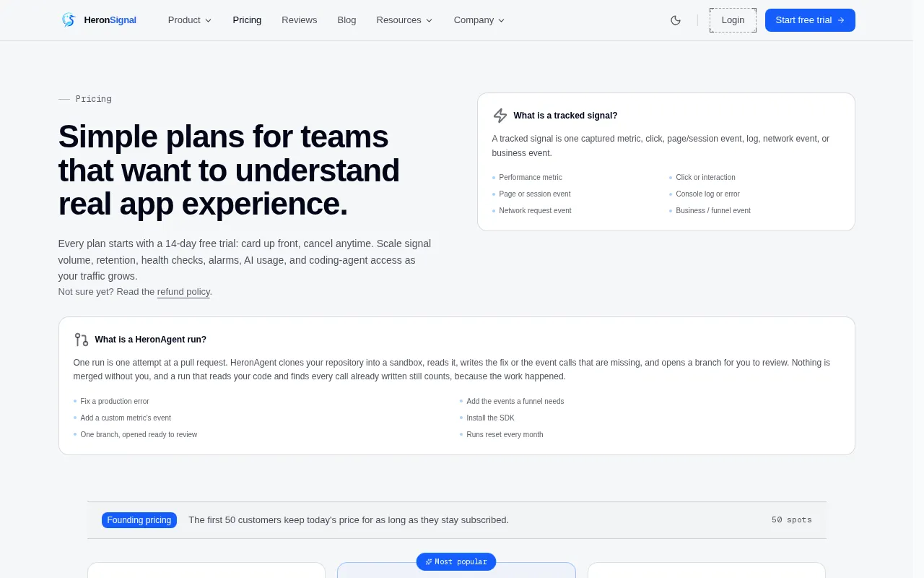Click the 'Performance metric' bullet

coord(531,178)
